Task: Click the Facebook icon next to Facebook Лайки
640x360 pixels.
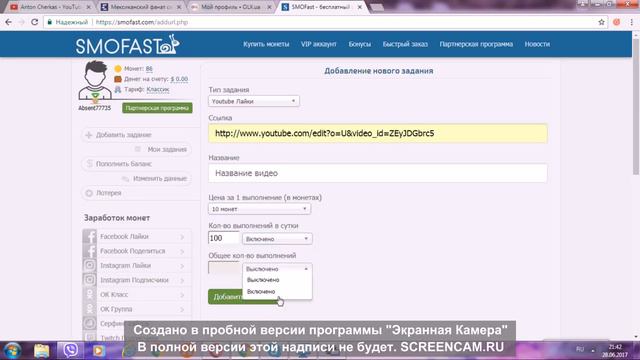Action: click(x=90, y=236)
